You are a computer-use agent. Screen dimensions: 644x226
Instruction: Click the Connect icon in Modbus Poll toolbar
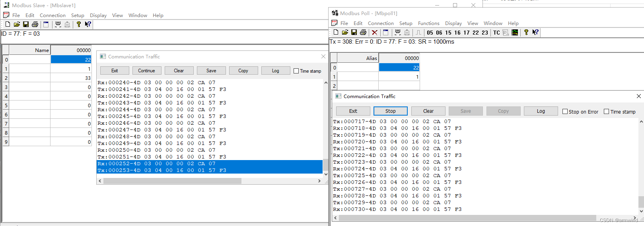[x=398, y=33]
